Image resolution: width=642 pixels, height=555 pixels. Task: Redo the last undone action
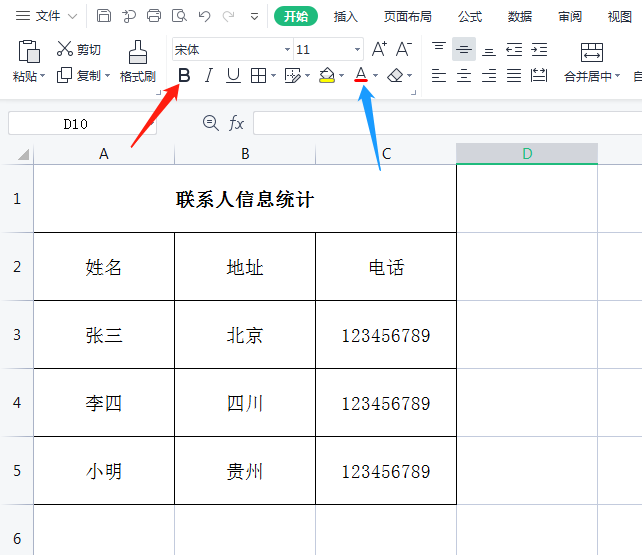(x=228, y=16)
